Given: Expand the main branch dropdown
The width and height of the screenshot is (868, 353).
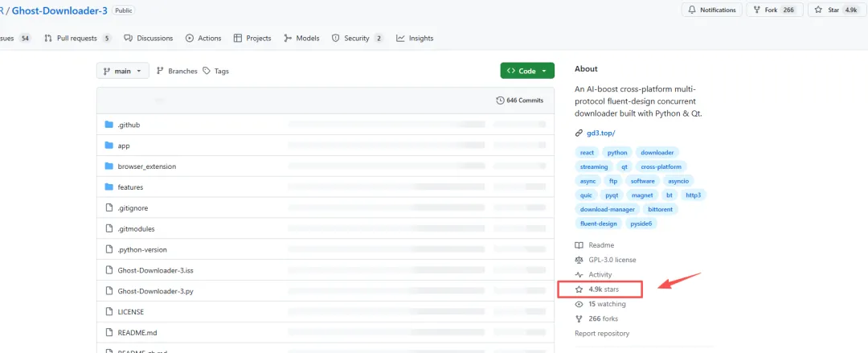Looking at the screenshot, I should [x=123, y=71].
